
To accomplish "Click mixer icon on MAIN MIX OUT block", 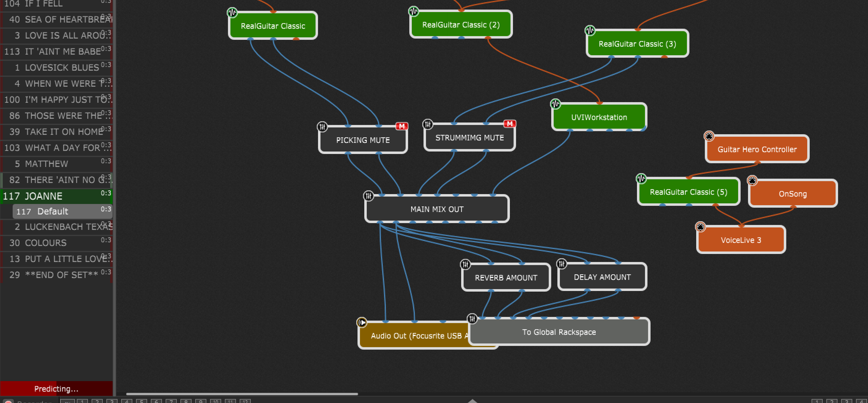I will click(368, 196).
